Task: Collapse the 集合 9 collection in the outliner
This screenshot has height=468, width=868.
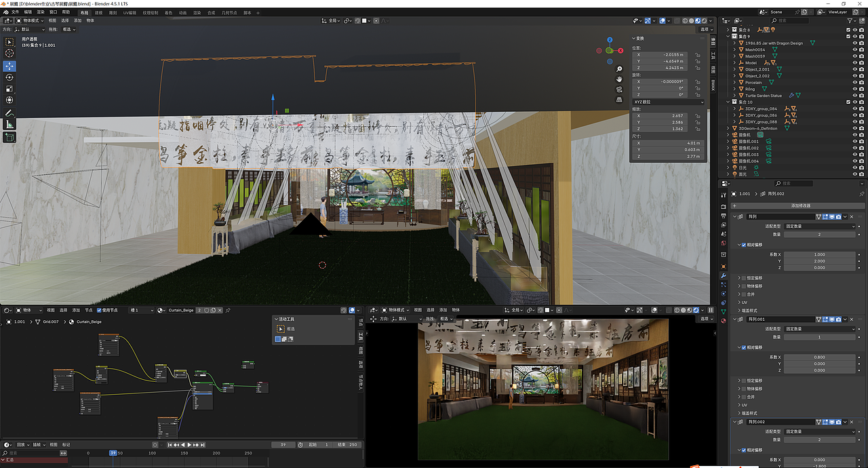Action: [727, 36]
